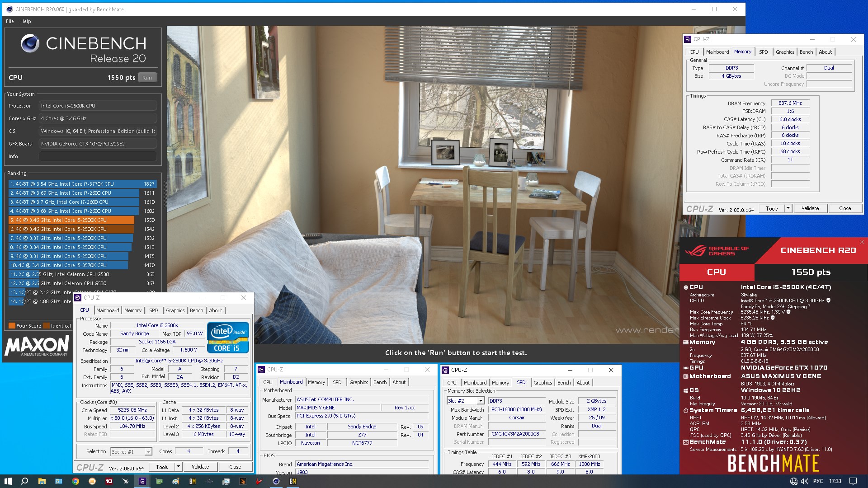Open the Help menu in Cinebench
The height and width of the screenshot is (488, 868).
coord(26,21)
